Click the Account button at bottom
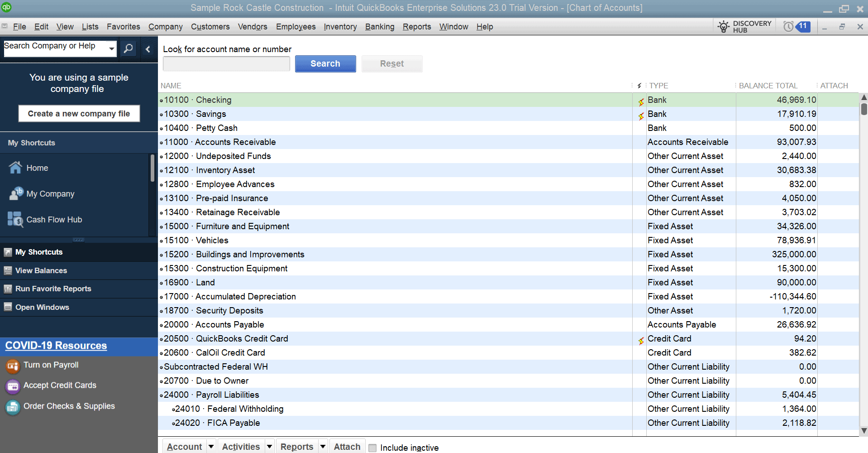 pyautogui.click(x=184, y=447)
